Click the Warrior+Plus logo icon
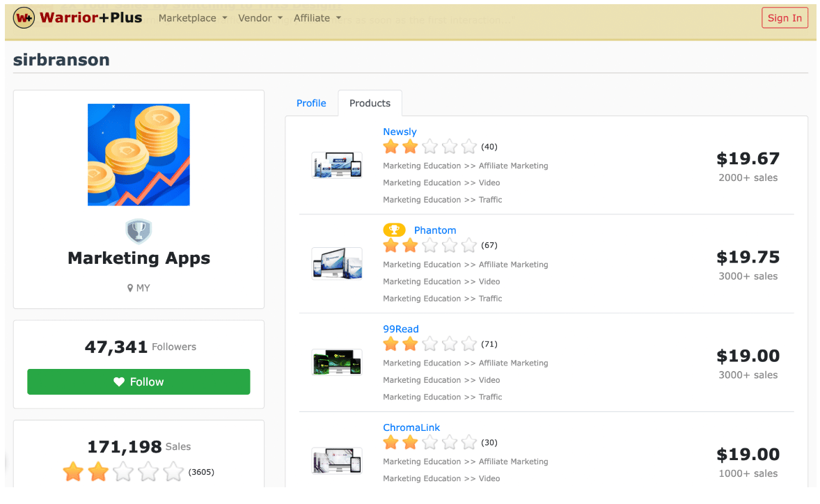The width and height of the screenshot is (820, 504). (24, 18)
